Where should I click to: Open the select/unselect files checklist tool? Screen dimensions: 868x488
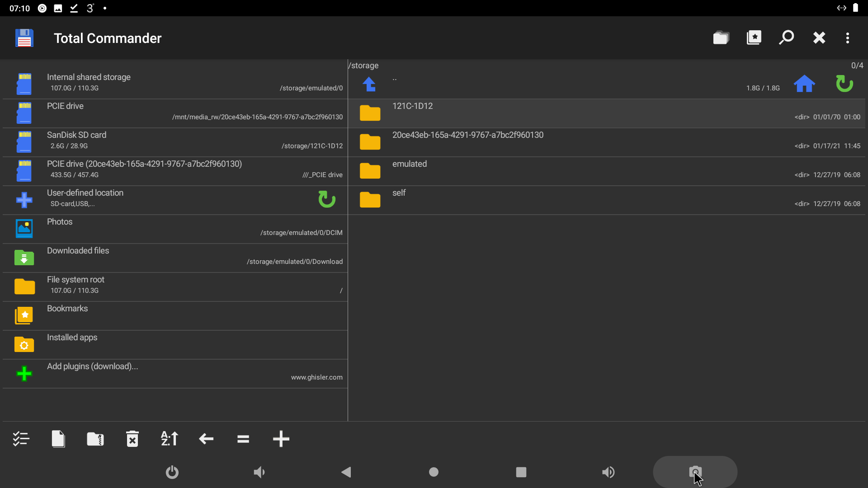click(21, 439)
